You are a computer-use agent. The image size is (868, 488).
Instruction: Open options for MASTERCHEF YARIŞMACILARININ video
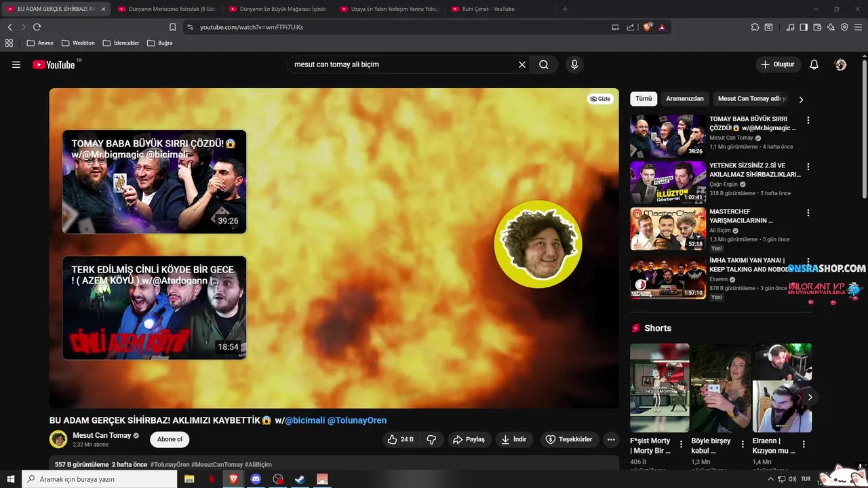(x=808, y=213)
